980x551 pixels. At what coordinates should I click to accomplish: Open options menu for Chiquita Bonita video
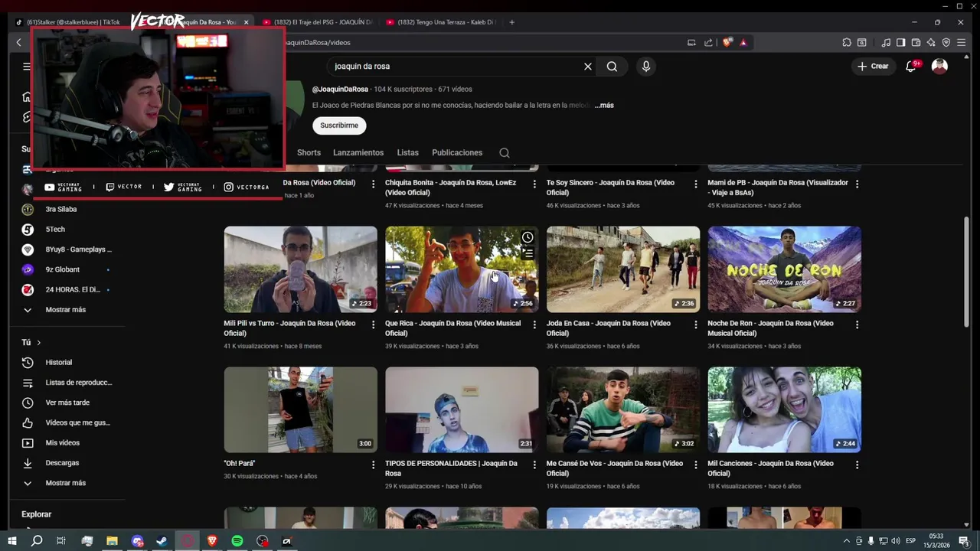tap(534, 184)
